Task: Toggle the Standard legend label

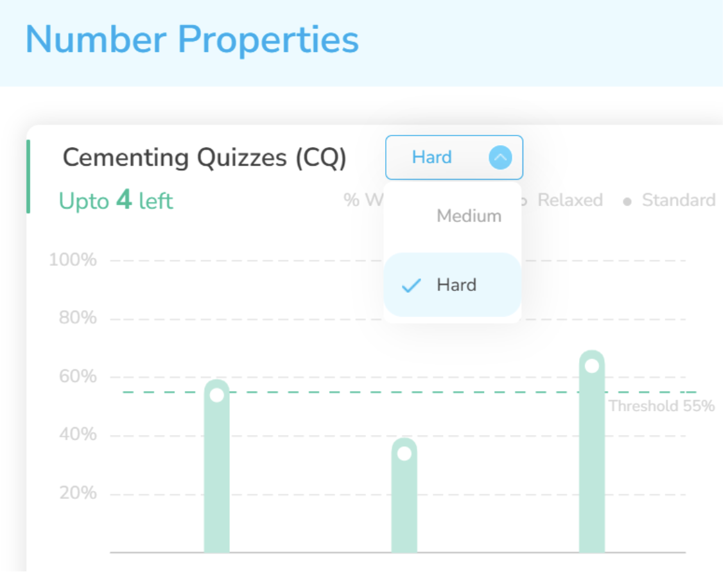Action: 679,200
